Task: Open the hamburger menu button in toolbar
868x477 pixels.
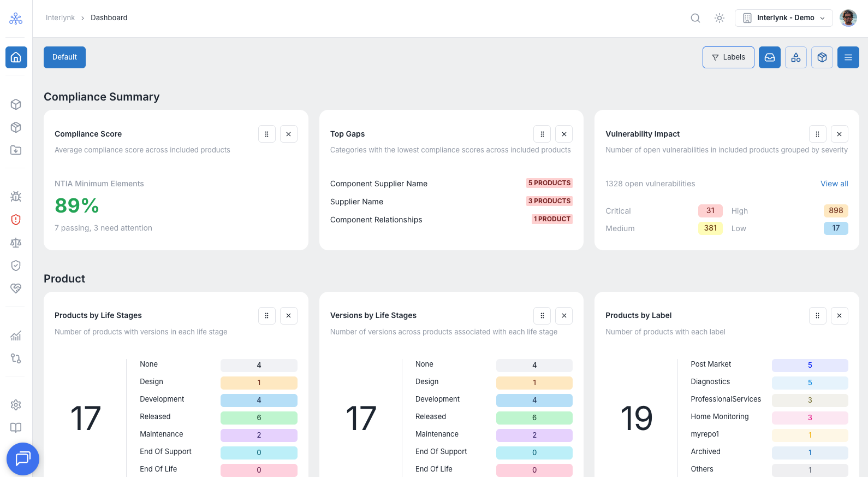Action: 848,57
